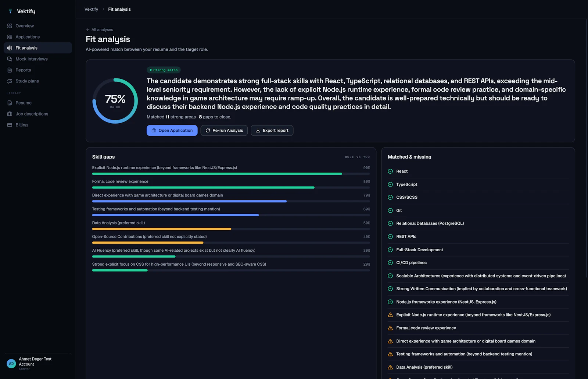This screenshot has height=379, width=588.
Task: Click the Matched & missing heading
Action: (x=409, y=157)
